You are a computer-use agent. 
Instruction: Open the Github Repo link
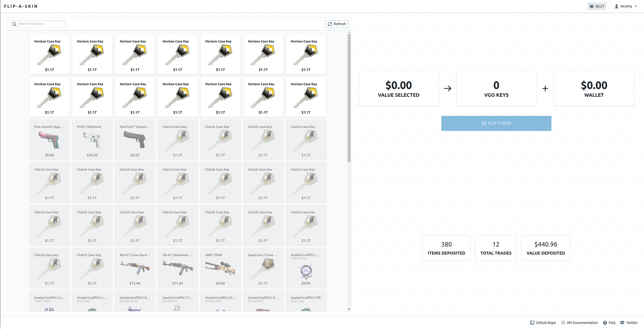tap(543, 323)
